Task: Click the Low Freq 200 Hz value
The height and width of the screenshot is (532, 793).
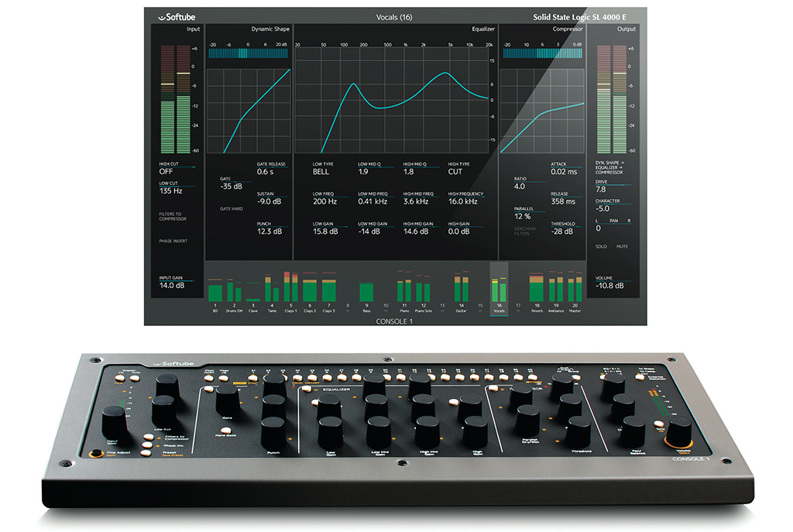Action: (324, 201)
